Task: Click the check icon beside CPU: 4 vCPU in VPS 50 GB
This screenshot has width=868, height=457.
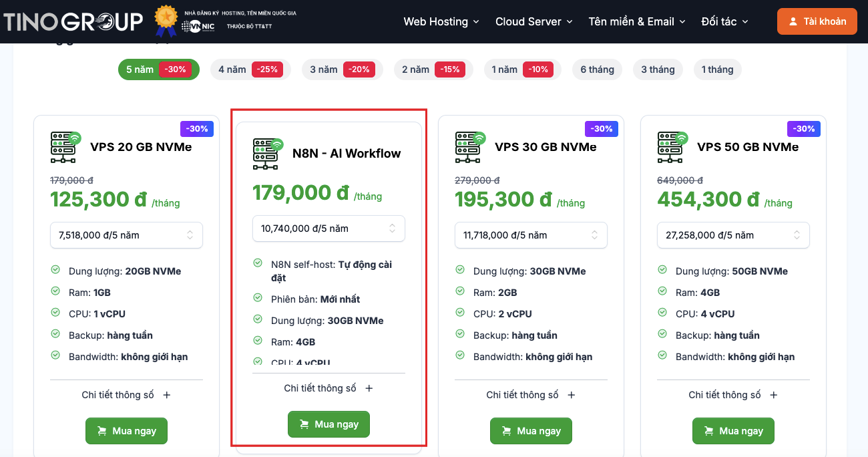Action: (x=662, y=313)
